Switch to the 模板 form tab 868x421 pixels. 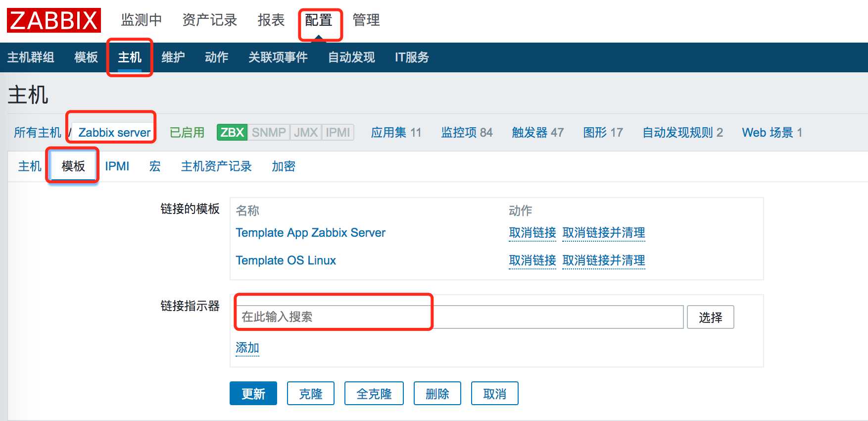point(73,166)
